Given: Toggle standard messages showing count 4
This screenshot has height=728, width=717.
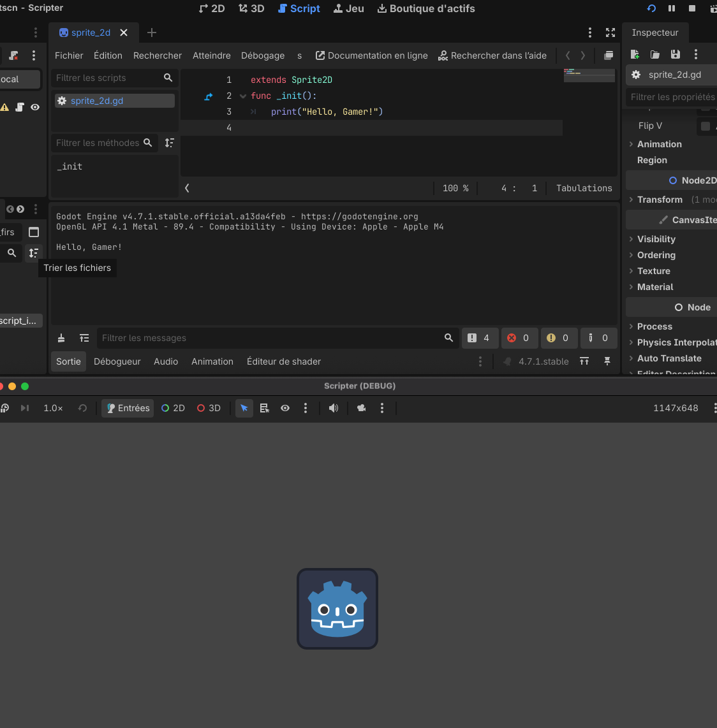Looking at the screenshot, I should click(480, 338).
